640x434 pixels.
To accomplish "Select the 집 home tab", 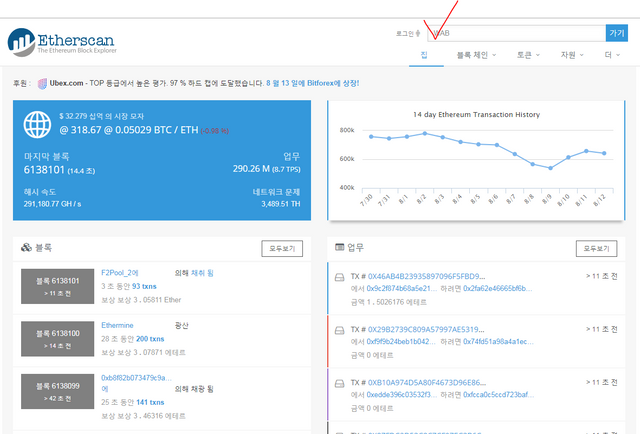I will pos(424,55).
